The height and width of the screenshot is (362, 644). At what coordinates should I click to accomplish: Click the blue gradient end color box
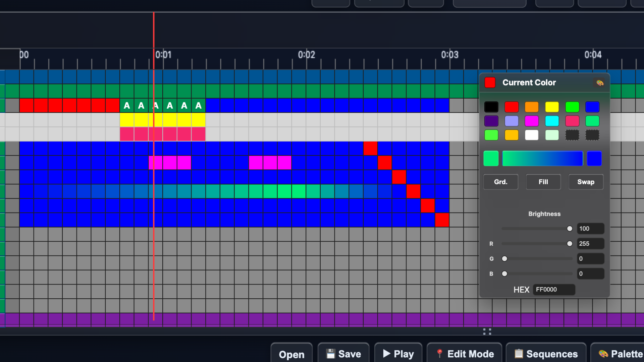click(x=594, y=159)
